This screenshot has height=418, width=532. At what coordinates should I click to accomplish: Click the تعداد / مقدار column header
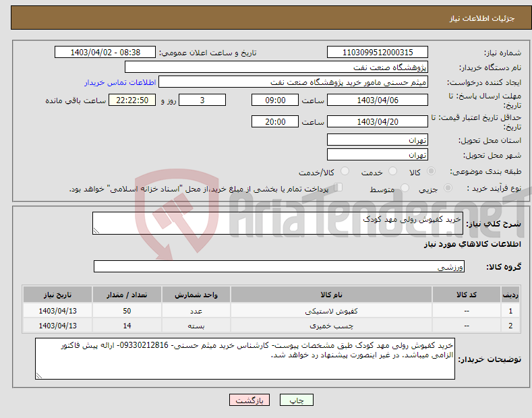[x=127, y=295]
